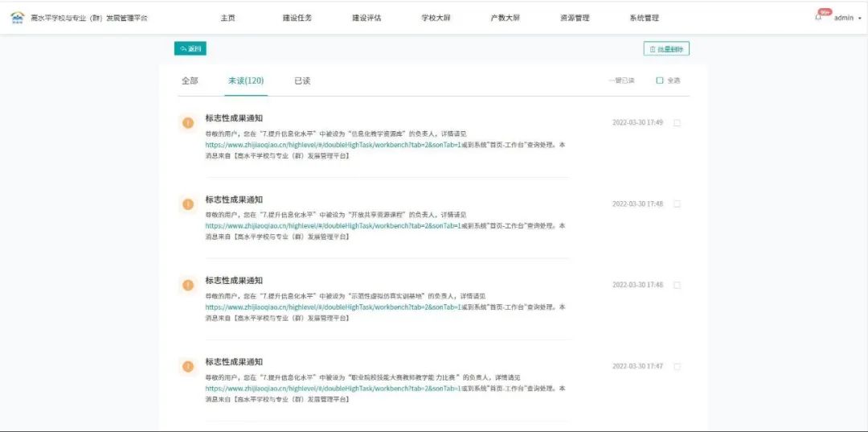Click warning icon for 2022-03-30 17:47 message

[188, 366]
